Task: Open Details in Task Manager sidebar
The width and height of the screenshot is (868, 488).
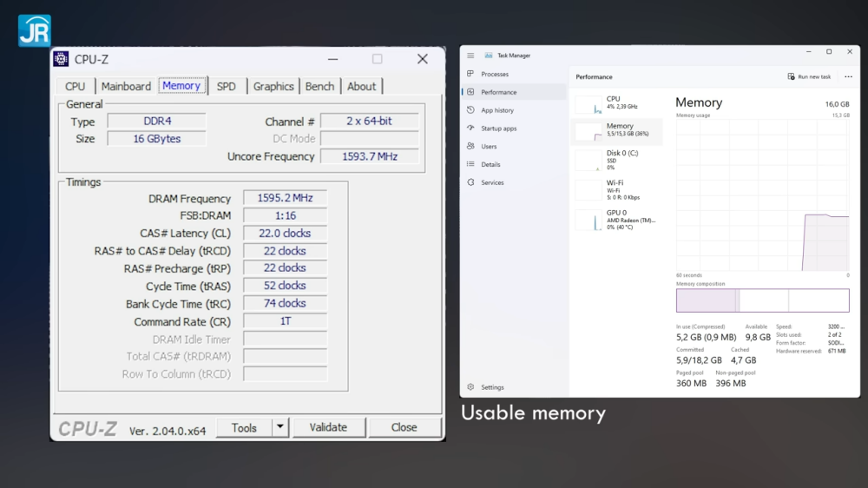Action: (x=513, y=164)
